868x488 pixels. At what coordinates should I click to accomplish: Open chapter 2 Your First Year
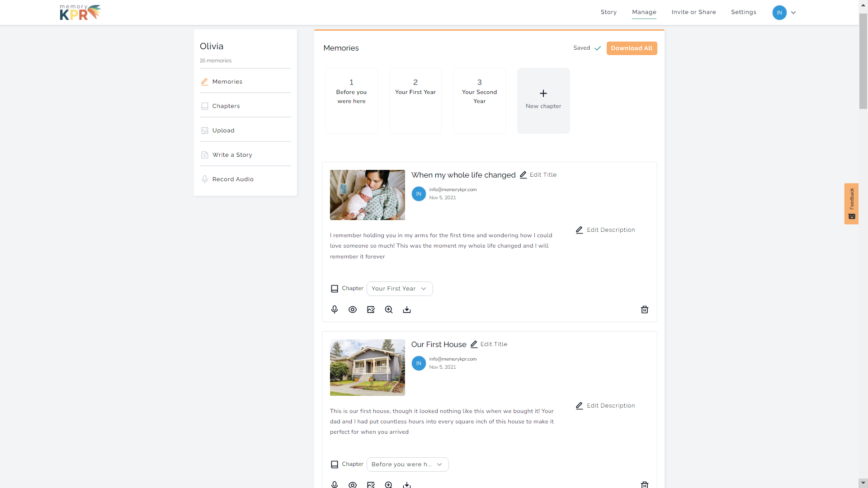click(415, 101)
